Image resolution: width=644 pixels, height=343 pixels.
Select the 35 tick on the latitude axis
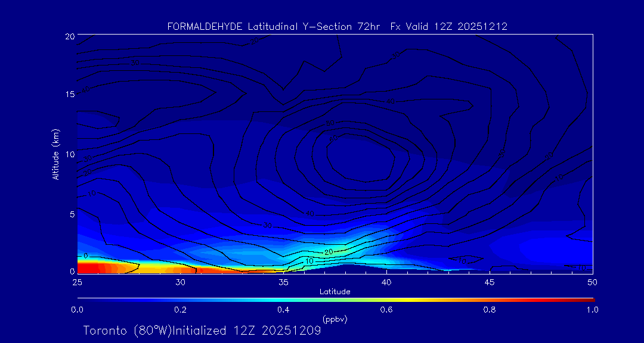tap(283, 281)
